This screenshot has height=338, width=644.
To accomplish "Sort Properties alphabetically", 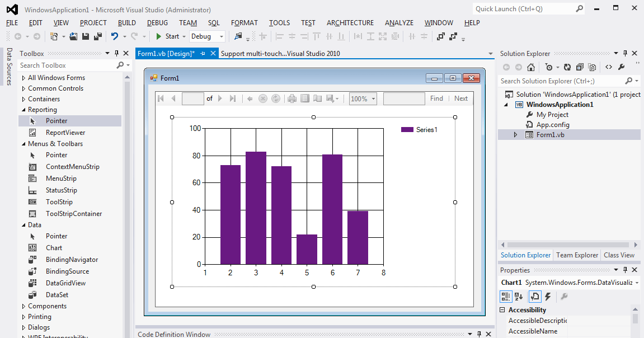I will (x=519, y=297).
